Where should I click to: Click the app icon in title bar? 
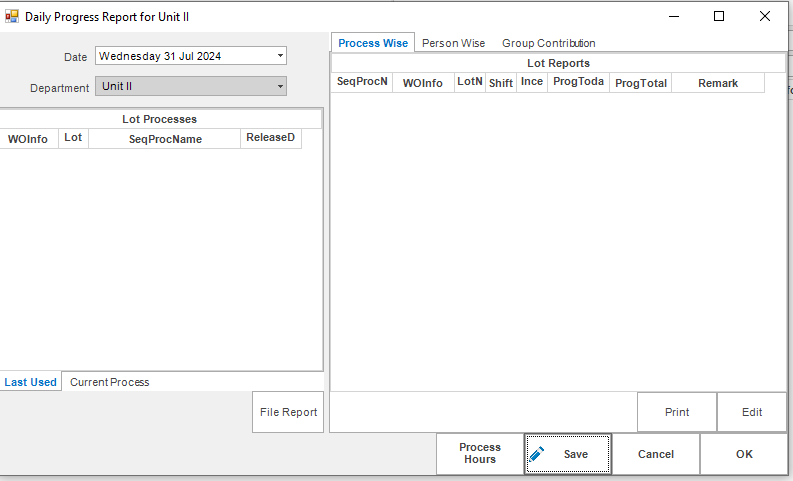pos(12,17)
